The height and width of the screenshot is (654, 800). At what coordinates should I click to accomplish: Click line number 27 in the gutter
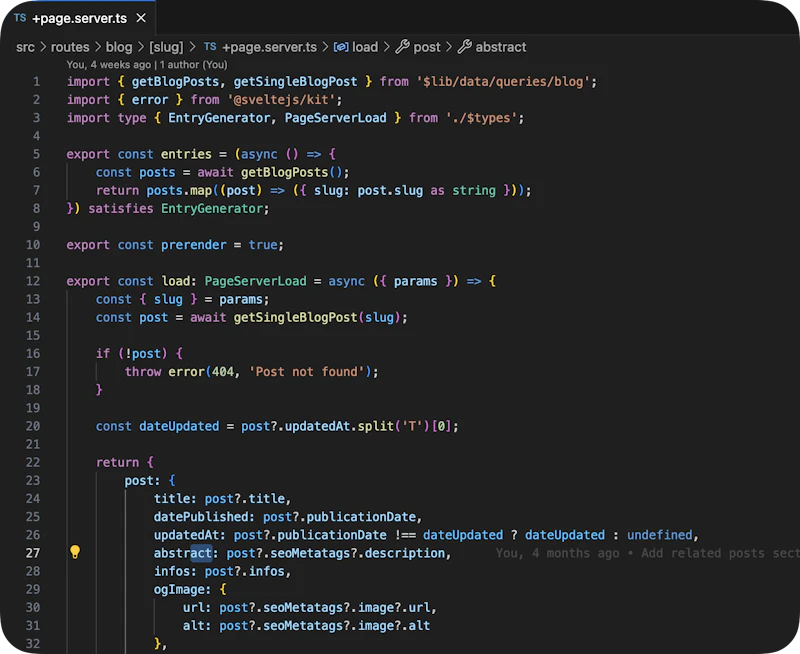pos(33,553)
